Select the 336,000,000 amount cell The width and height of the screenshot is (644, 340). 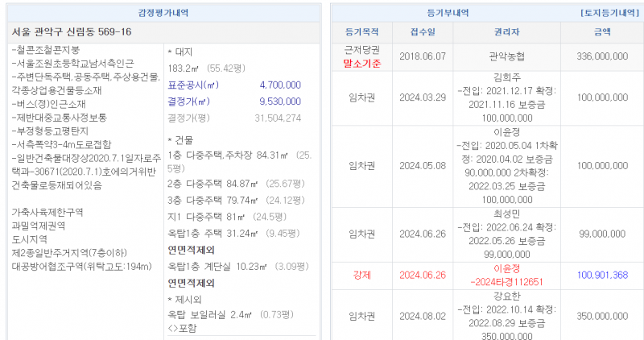[602, 56]
